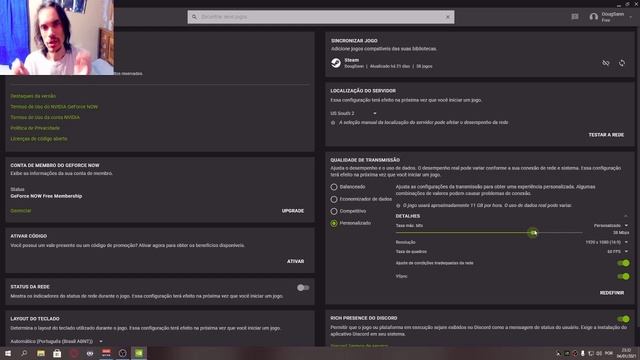Click the taskbar clock
640x360 pixels.
click(x=625, y=353)
